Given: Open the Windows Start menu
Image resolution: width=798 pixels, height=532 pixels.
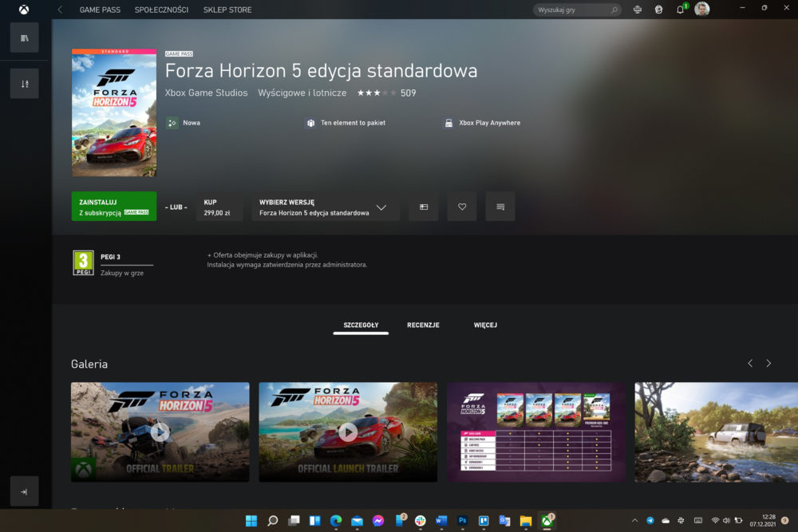Looking at the screenshot, I should (251, 520).
